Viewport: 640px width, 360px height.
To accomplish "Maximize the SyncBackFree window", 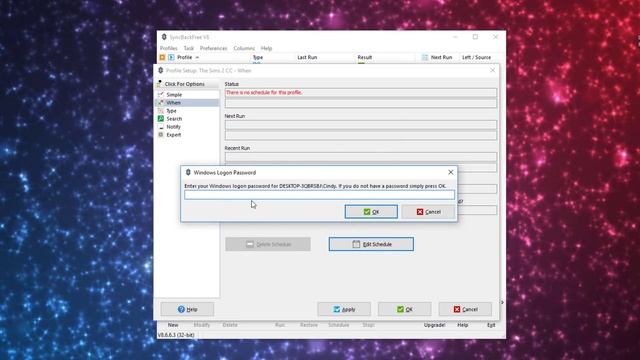I will pyautogui.click(x=476, y=37).
